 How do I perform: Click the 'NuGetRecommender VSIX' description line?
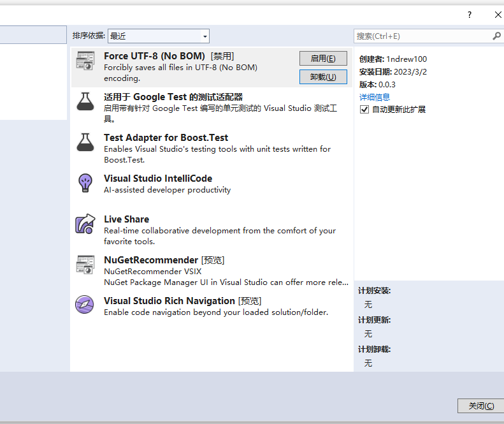153,272
